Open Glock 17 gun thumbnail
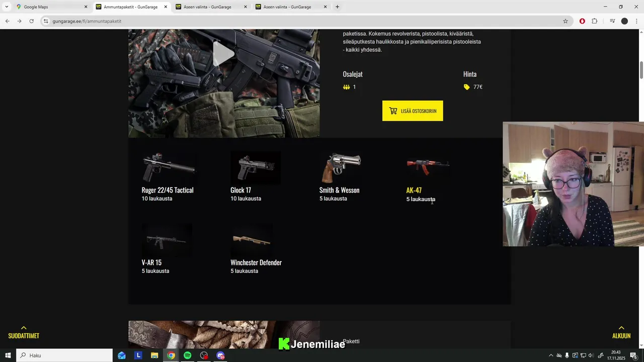This screenshot has width=644, height=362. pos(256,168)
